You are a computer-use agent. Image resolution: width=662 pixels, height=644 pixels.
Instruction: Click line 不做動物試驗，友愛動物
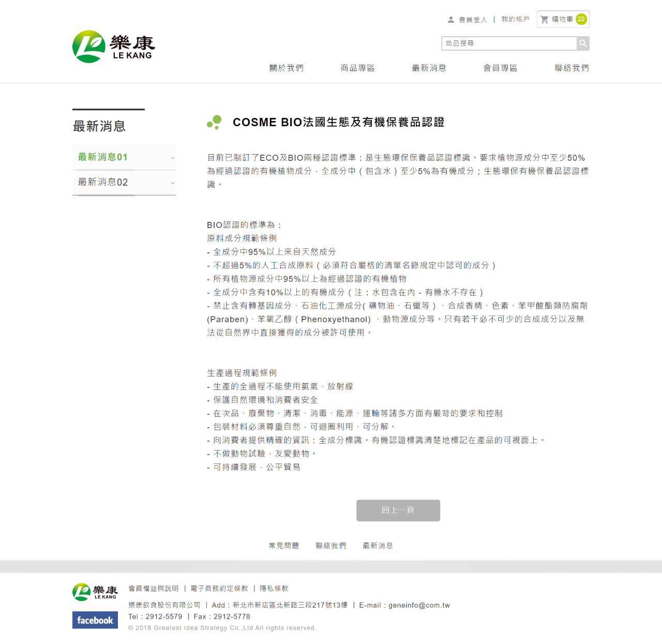click(x=262, y=454)
